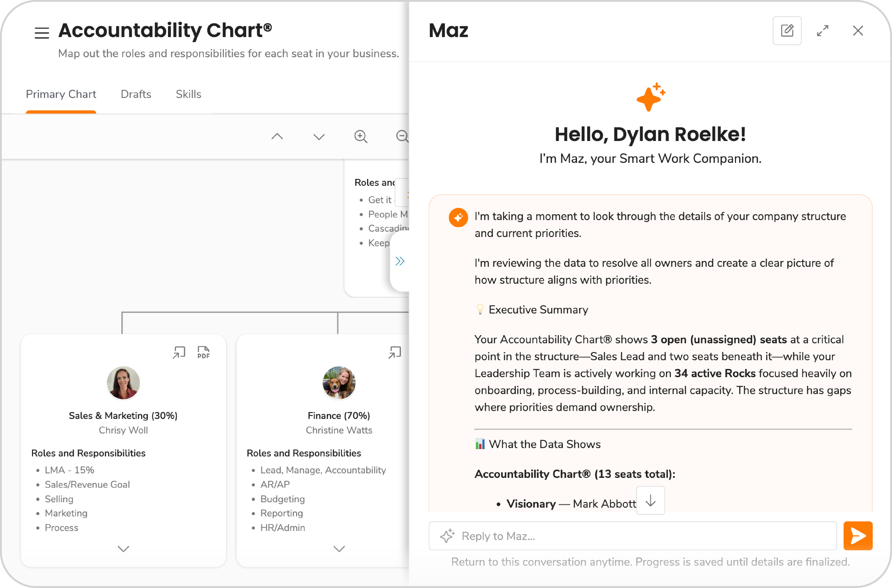Click the Reply to Maz input field
The height and width of the screenshot is (588, 892).
click(633, 535)
